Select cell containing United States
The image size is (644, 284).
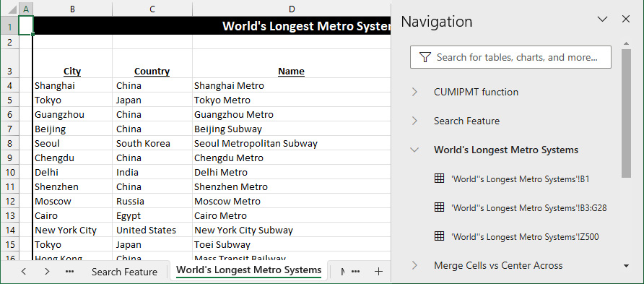tap(152, 230)
